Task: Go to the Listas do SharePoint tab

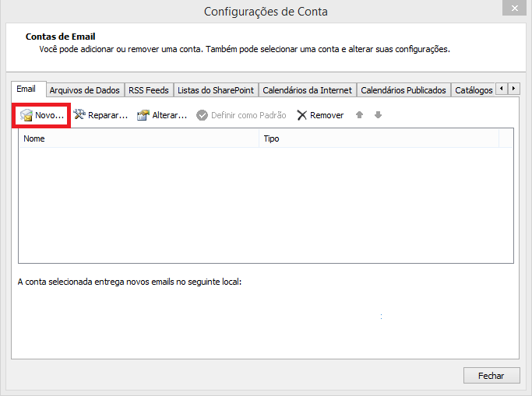Action: point(215,90)
